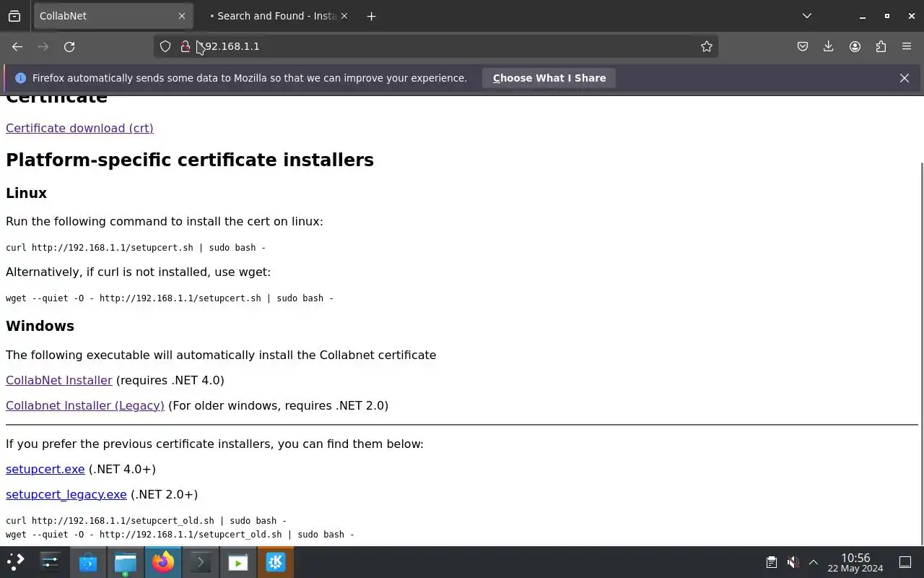Expand the hidden system tray icons arrow
Image resolution: width=924 pixels, height=578 pixels.
pyautogui.click(x=813, y=562)
